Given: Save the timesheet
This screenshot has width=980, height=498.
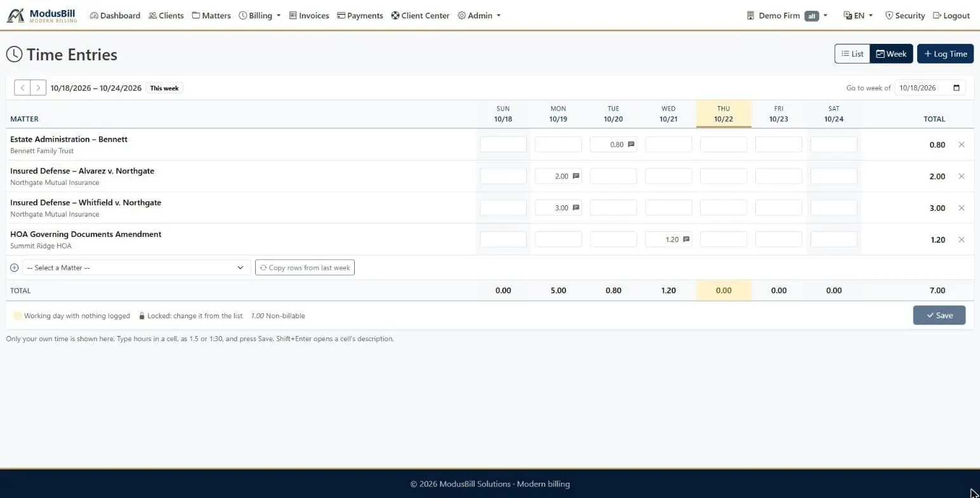Looking at the screenshot, I should click(x=939, y=315).
